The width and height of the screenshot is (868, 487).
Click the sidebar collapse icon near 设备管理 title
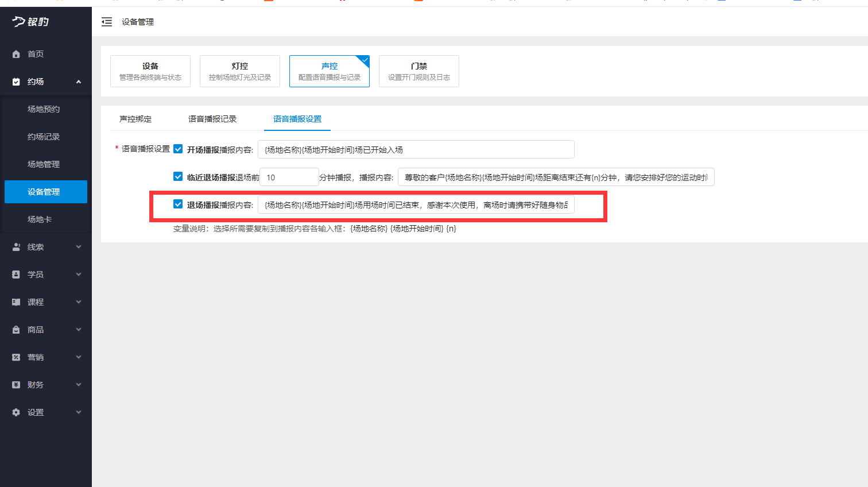[x=106, y=22]
